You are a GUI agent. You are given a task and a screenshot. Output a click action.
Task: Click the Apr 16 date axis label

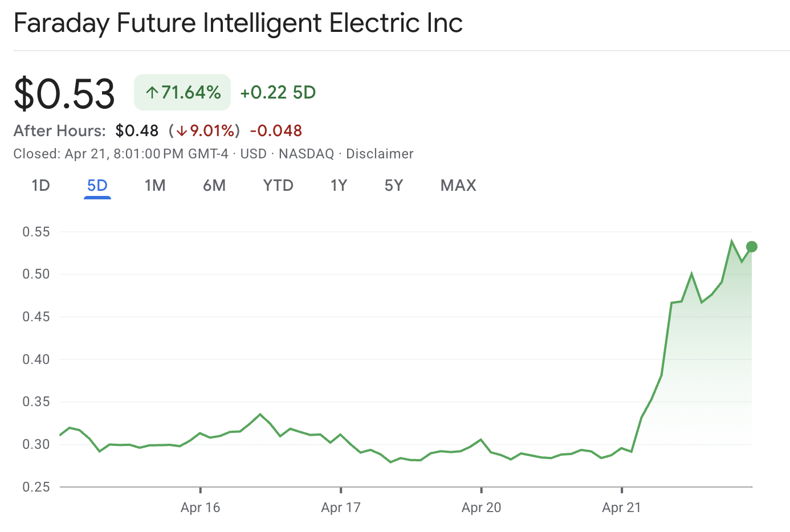click(200, 508)
